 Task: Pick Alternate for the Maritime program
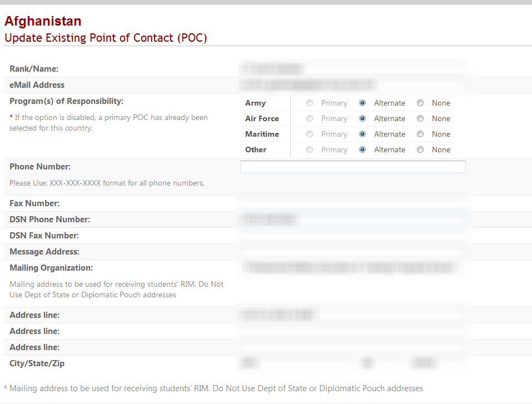tap(362, 134)
